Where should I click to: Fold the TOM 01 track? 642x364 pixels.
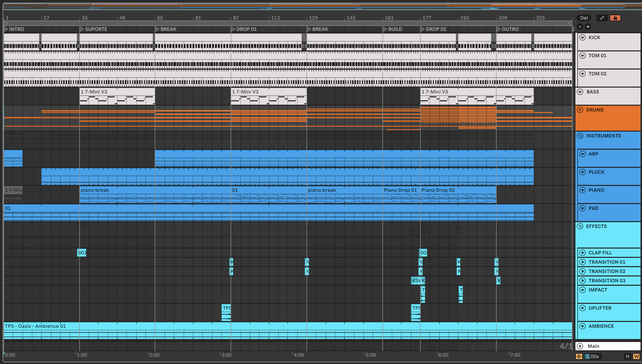583,56
